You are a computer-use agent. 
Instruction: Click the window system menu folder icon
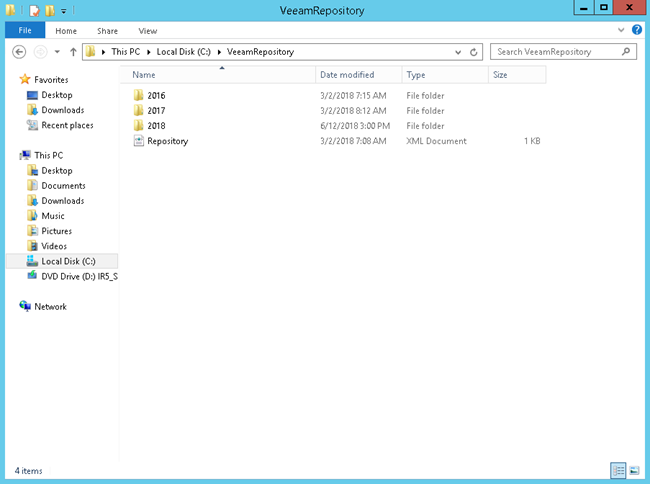tap(10, 10)
